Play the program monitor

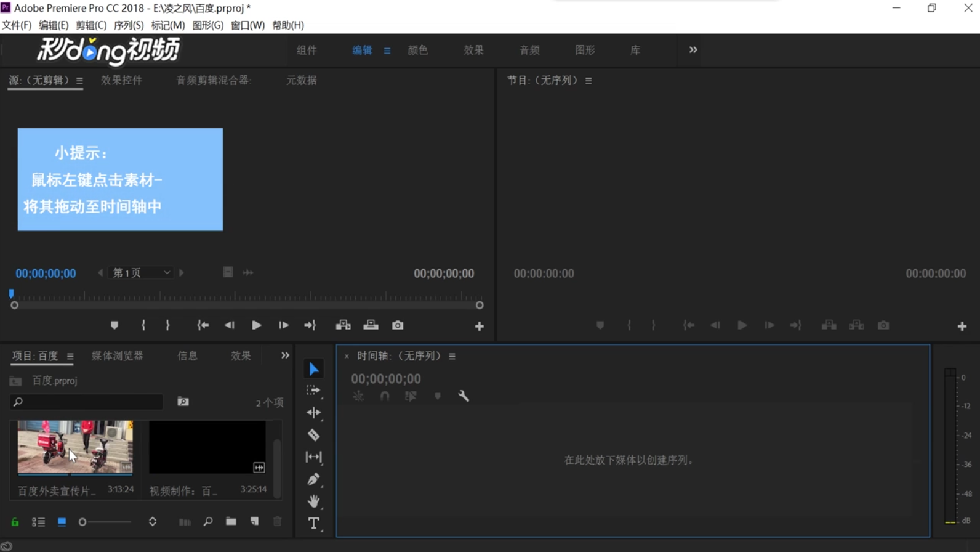(742, 325)
